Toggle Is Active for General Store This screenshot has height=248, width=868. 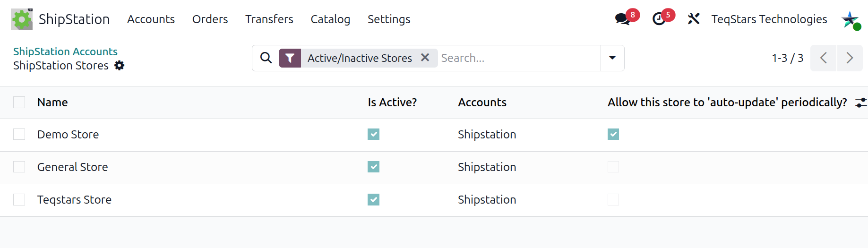click(374, 167)
